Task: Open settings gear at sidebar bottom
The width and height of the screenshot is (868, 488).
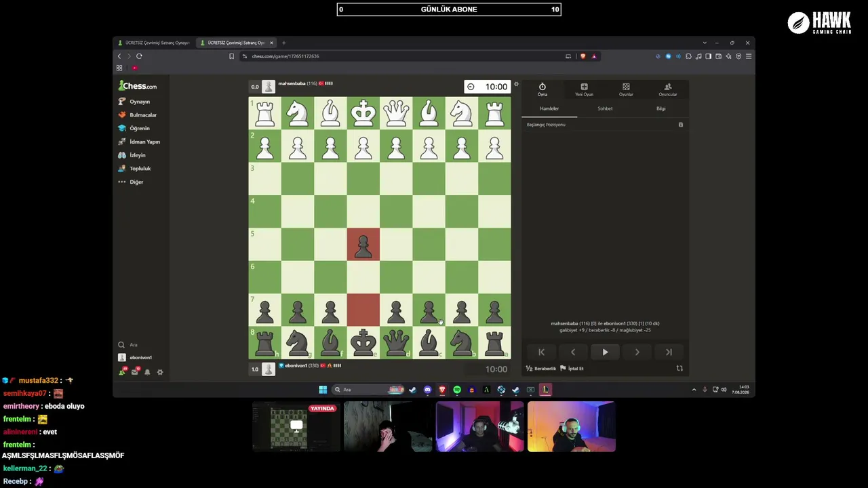Action: (x=160, y=372)
